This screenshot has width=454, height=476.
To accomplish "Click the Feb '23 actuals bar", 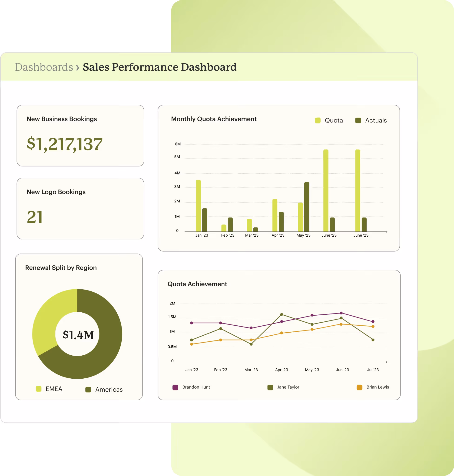I will [230, 225].
